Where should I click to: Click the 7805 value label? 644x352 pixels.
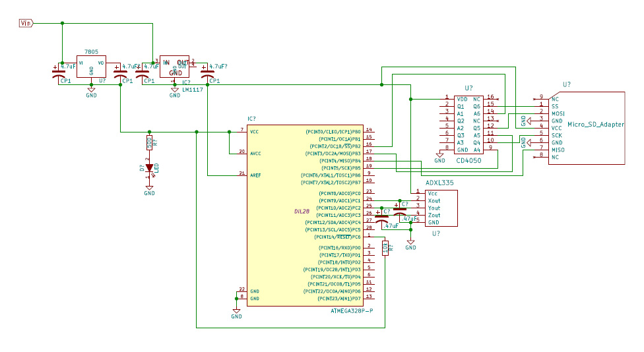pos(91,51)
